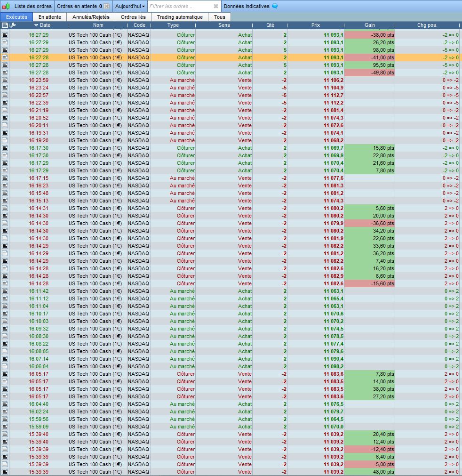Cancel pending orders with the X beside Ordres en attente
Screen dimensions: 462x476
(106, 6)
